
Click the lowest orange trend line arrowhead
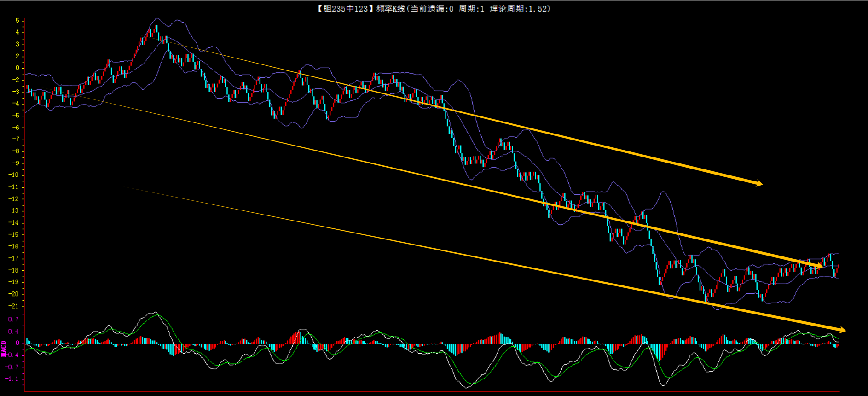842,330
